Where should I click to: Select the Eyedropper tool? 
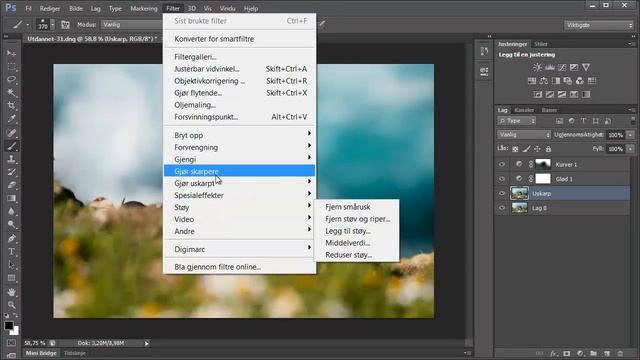click(x=11, y=119)
